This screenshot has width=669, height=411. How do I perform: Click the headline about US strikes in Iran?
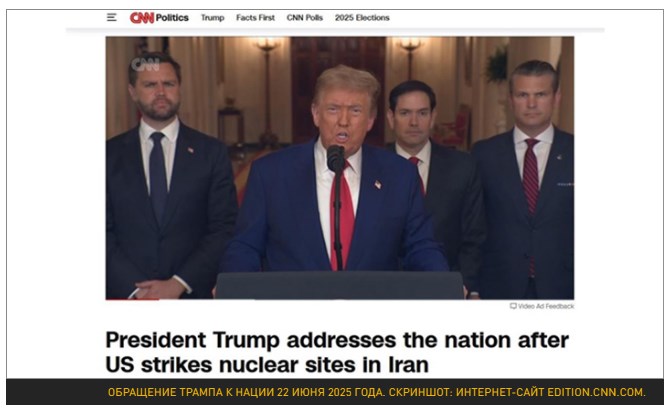337,353
